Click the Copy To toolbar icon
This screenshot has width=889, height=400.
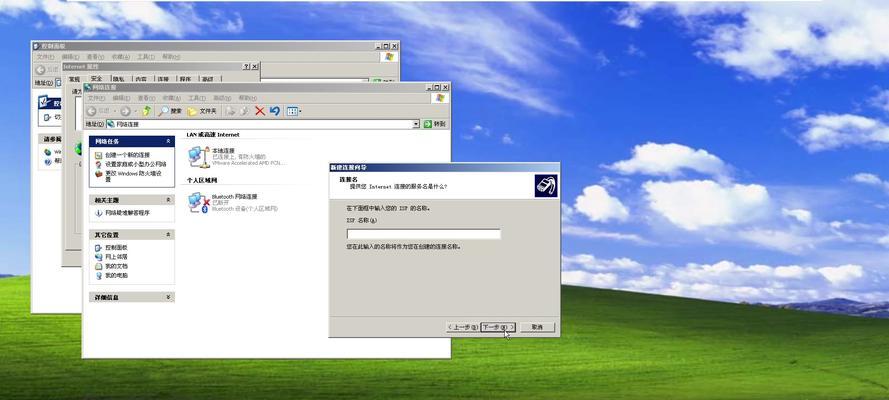point(244,111)
